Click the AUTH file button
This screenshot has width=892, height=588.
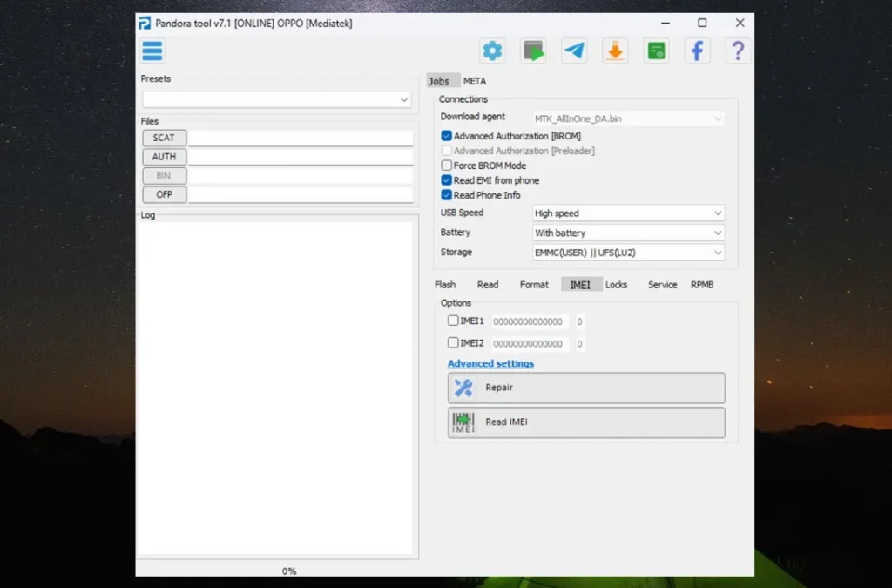click(164, 157)
